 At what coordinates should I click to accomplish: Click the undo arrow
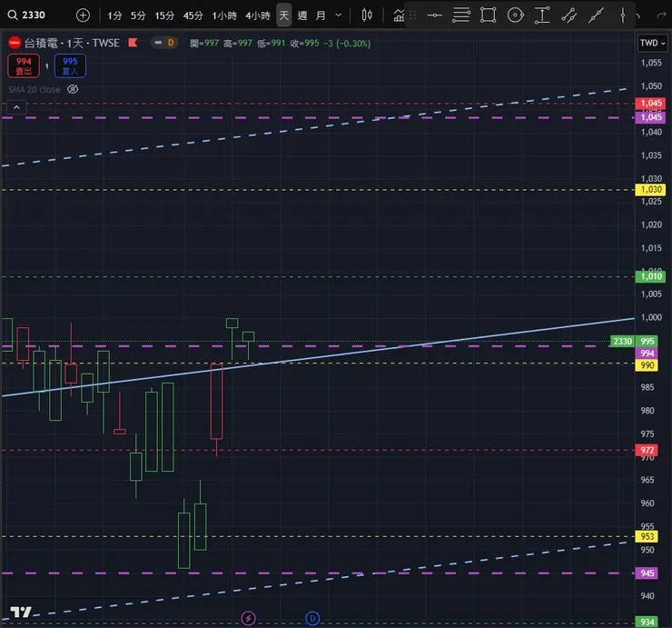coord(638,15)
